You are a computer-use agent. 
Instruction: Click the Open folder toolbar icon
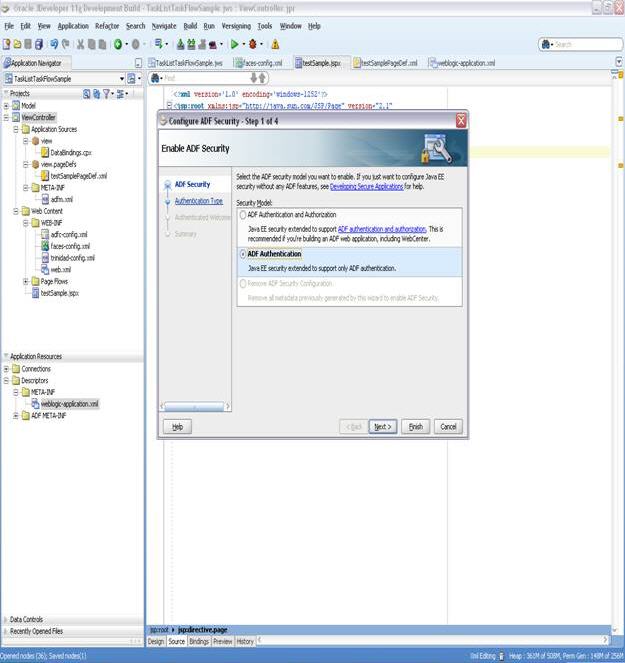pyautogui.click(x=17, y=44)
